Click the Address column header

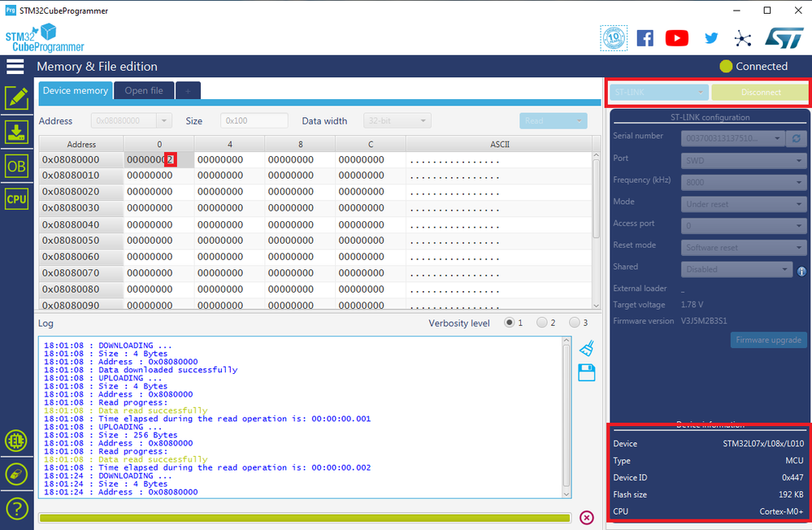tap(81, 144)
